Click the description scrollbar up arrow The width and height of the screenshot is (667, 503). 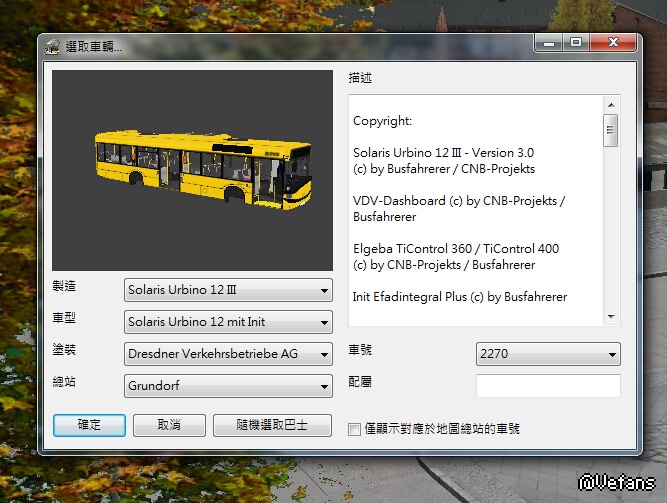click(x=611, y=104)
